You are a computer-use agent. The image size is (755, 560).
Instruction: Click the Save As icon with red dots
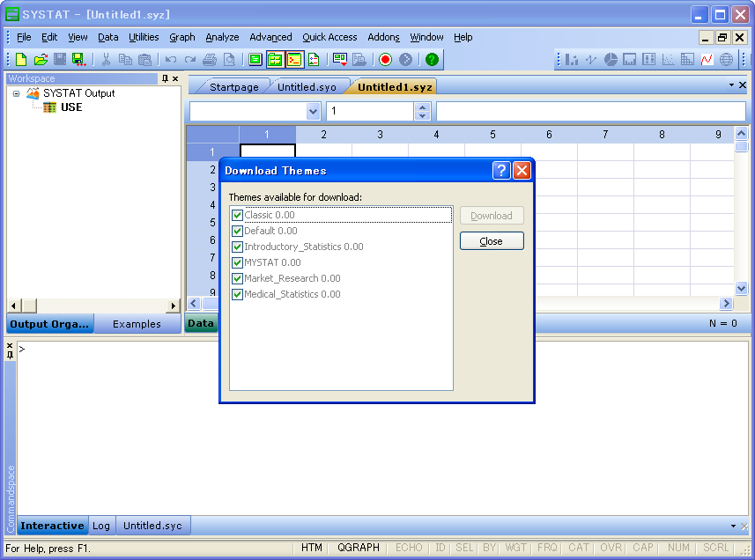click(78, 59)
